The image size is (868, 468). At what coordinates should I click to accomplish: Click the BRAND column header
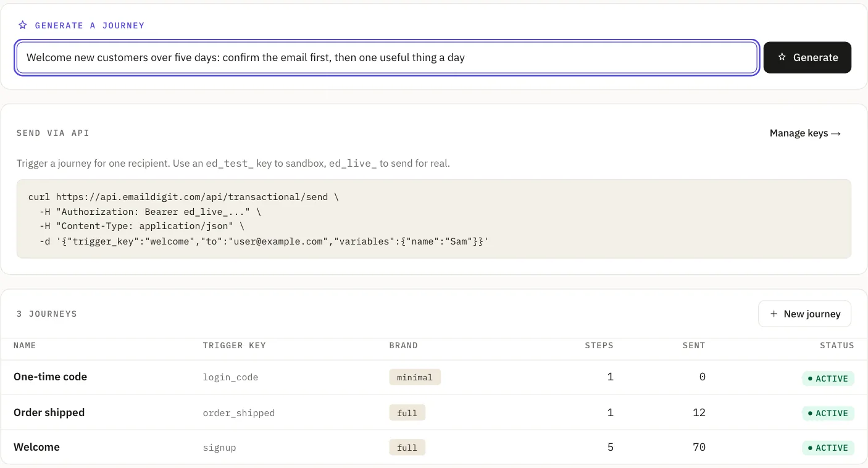point(403,345)
